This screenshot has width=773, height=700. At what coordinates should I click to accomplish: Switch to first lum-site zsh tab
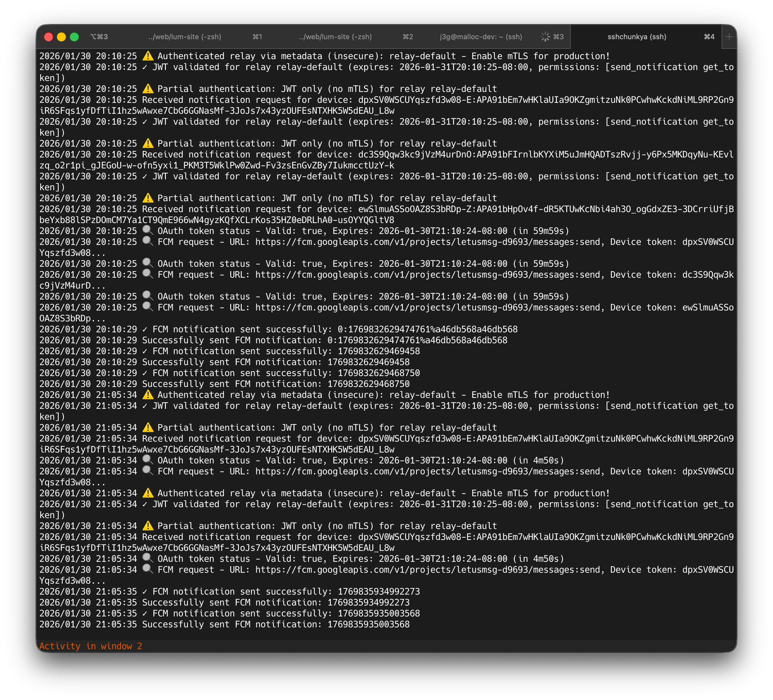(185, 37)
